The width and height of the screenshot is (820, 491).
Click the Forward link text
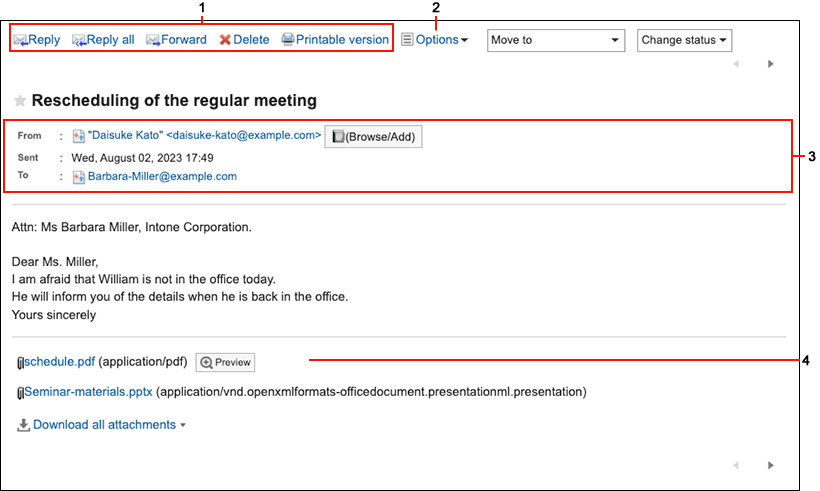(184, 40)
